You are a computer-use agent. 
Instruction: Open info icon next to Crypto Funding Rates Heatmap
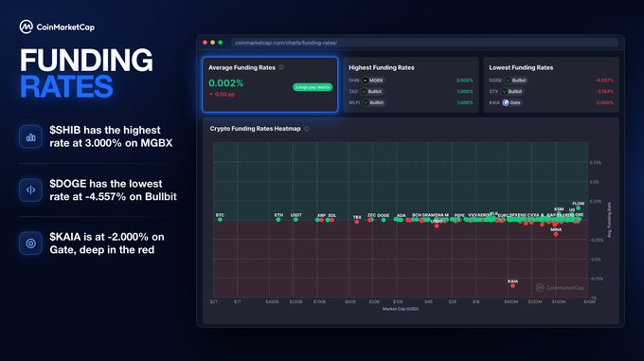pos(307,129)
